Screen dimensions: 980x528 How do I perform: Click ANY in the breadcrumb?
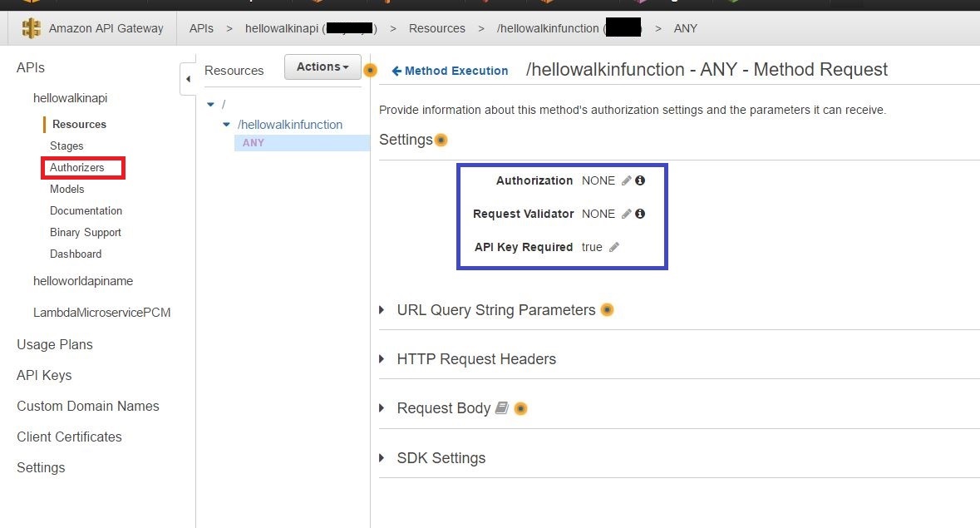pyautogui.click(x=685, y=29)
